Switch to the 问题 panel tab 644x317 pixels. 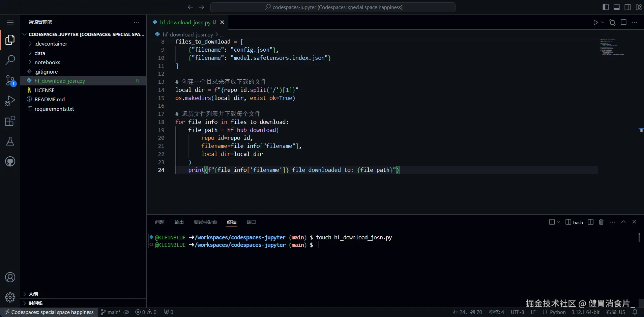[160, 222]
